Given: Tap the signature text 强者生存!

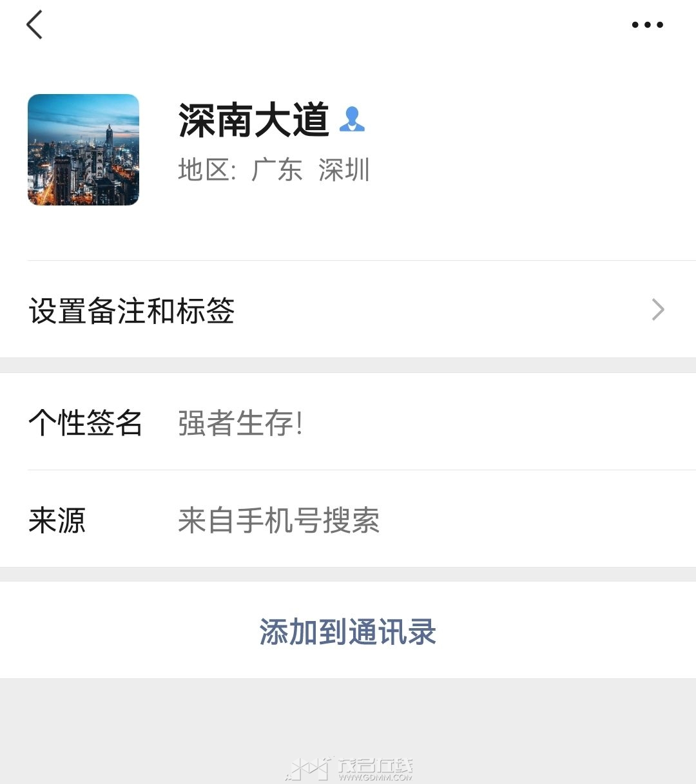Looking at the screenshot, I should (240, 423).
